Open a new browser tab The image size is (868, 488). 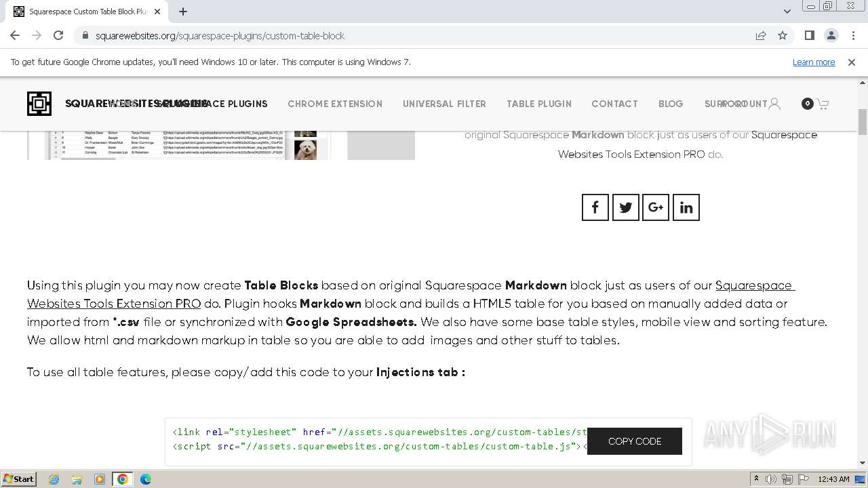coord(183,12)
